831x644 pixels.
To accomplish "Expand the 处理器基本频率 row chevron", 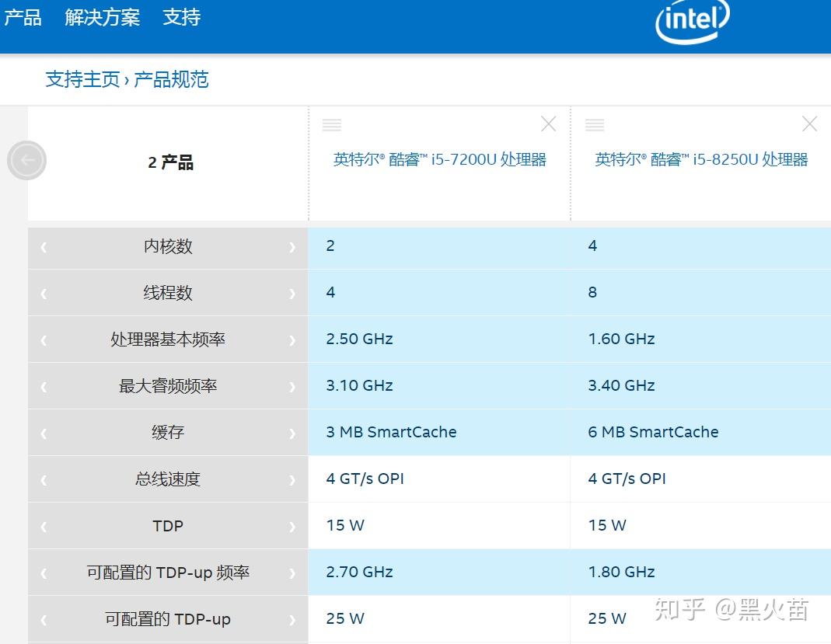I will tap(294, 339).
